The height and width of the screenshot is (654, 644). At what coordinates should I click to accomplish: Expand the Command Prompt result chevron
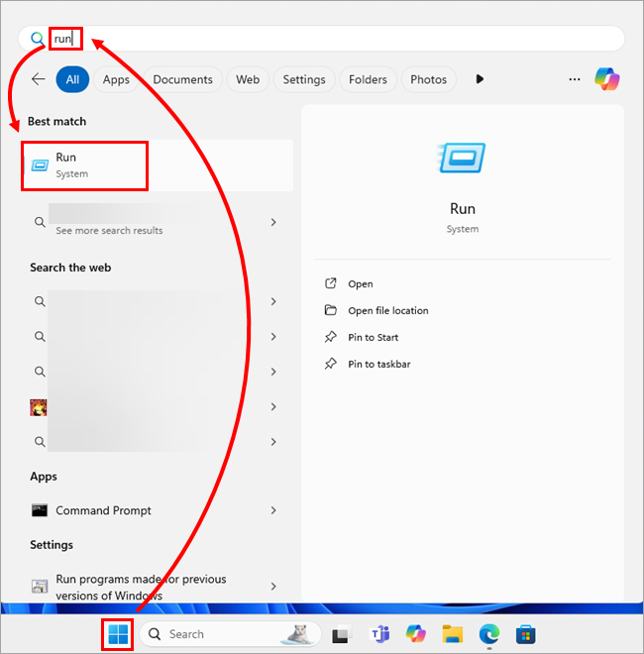[x=273, y=510]
